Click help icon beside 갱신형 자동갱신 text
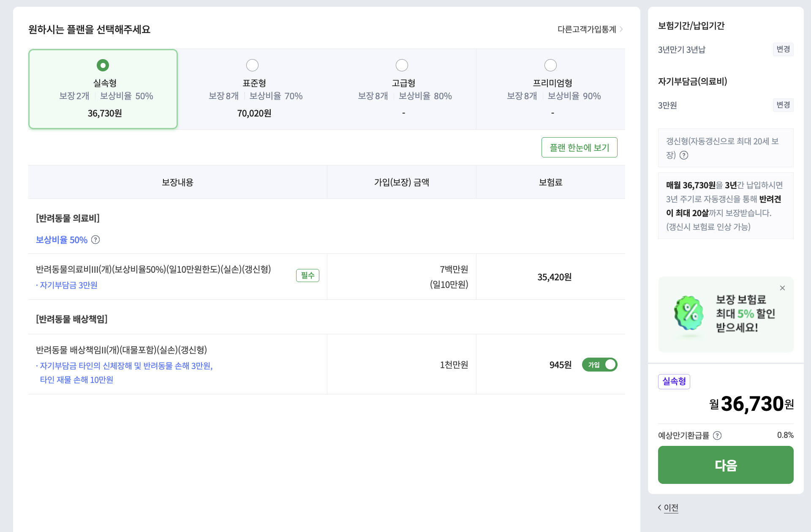This screenshot has width=811, height=532. point(684,155)
